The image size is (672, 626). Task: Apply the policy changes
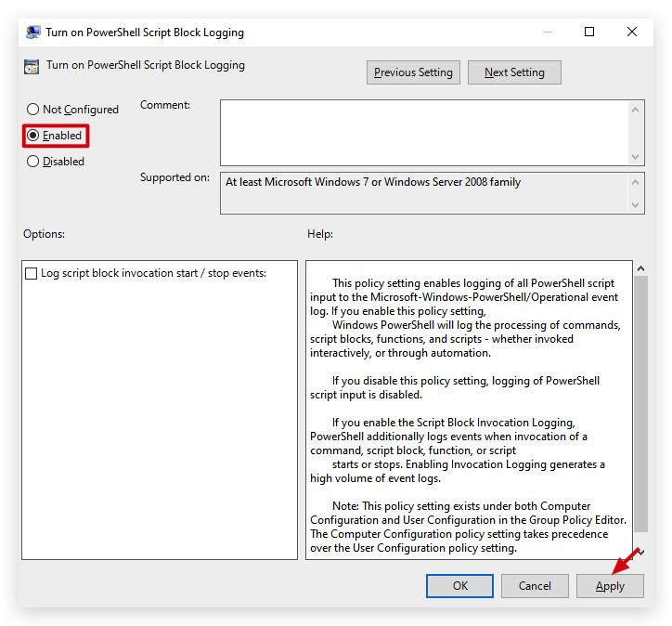click(x=610, y=586)
